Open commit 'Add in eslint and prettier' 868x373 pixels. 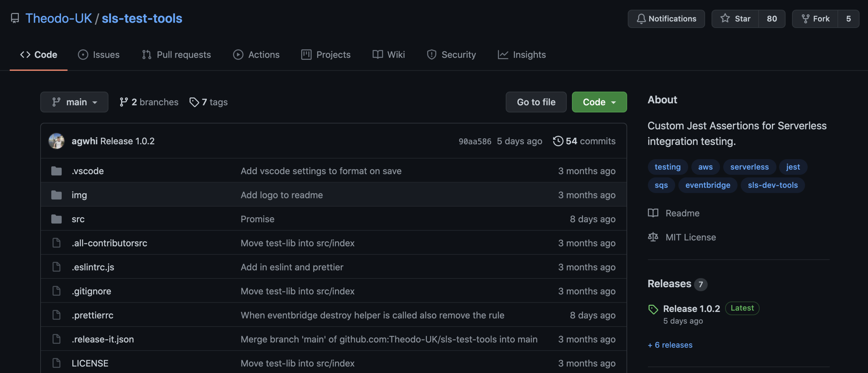[292, 267]
